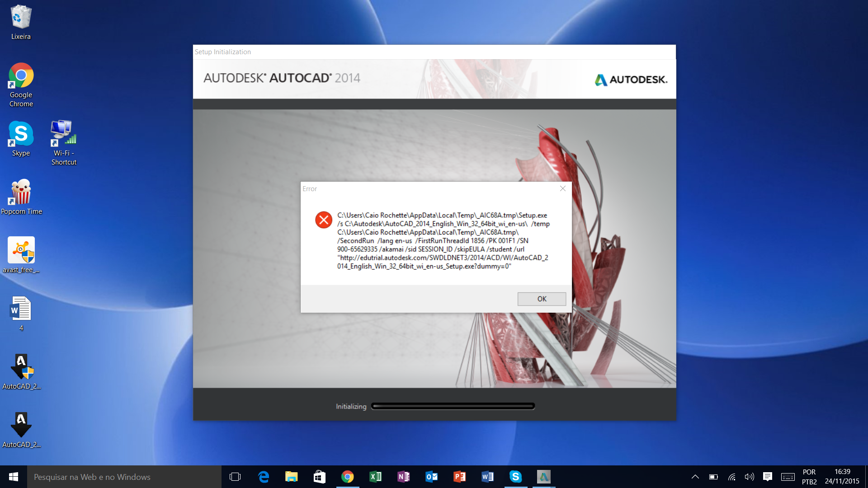Viewport: 868px width, 488px height.
Task: Switch to Skype in taskbar
Action: (515, 477)
